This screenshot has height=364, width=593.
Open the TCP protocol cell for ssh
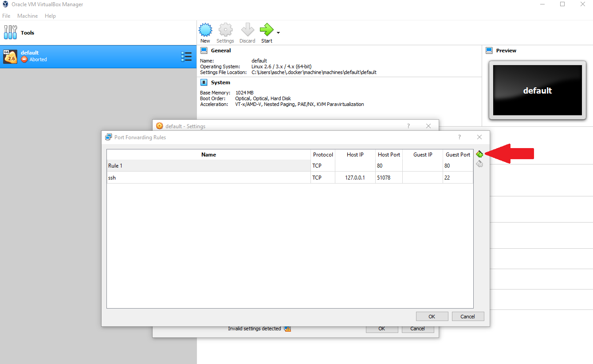coord(323,178)
